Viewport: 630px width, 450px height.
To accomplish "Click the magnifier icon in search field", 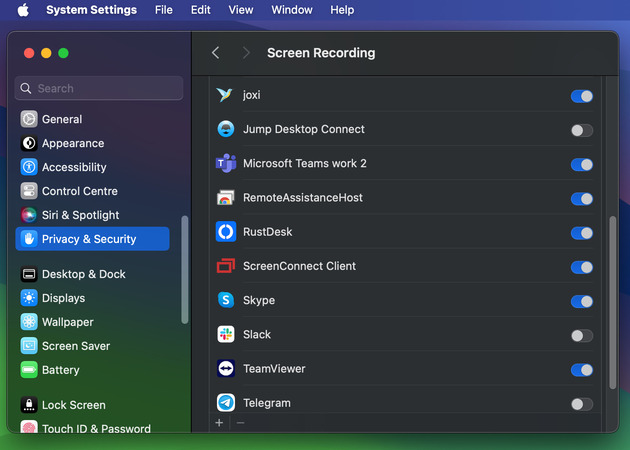I will [x=26, y=88].
